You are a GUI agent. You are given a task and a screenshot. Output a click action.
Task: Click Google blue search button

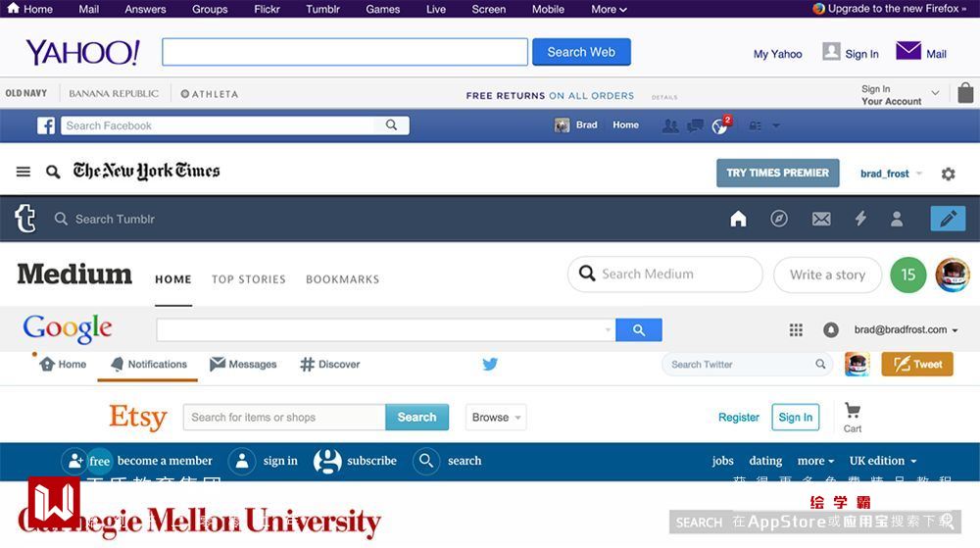pyautogui.click(x=639, y=330)
